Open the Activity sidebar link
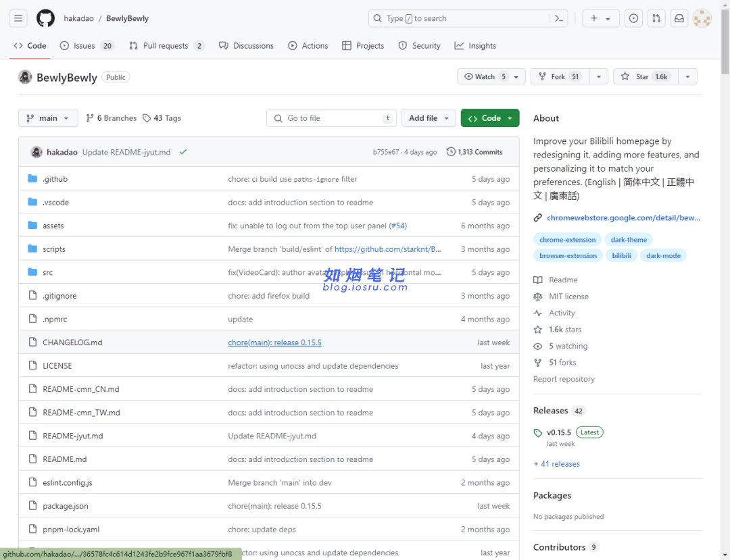The height and width of the screenshot is (560, 730). coord(554,313)
